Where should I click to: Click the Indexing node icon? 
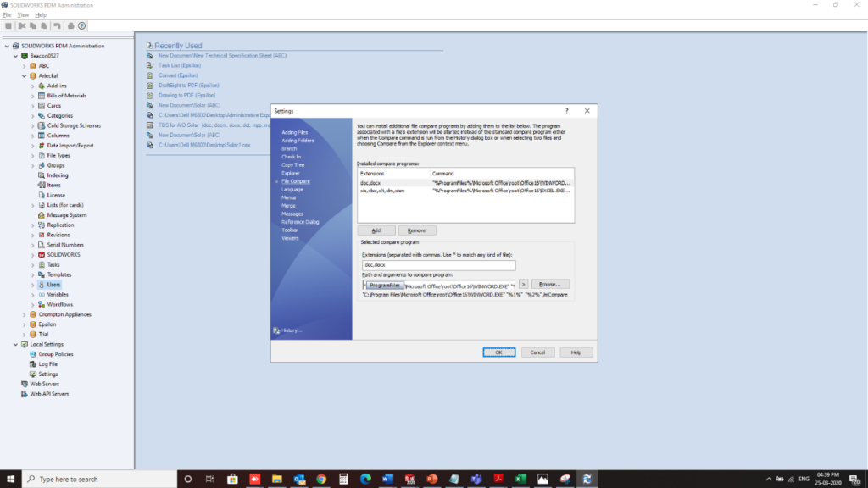click(x=42, y=175)
